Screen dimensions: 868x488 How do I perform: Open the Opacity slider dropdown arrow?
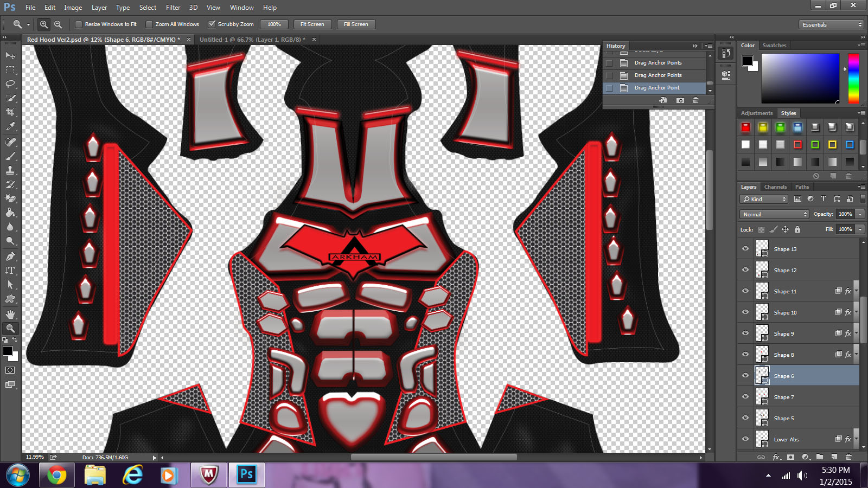(x=860, y=214)
